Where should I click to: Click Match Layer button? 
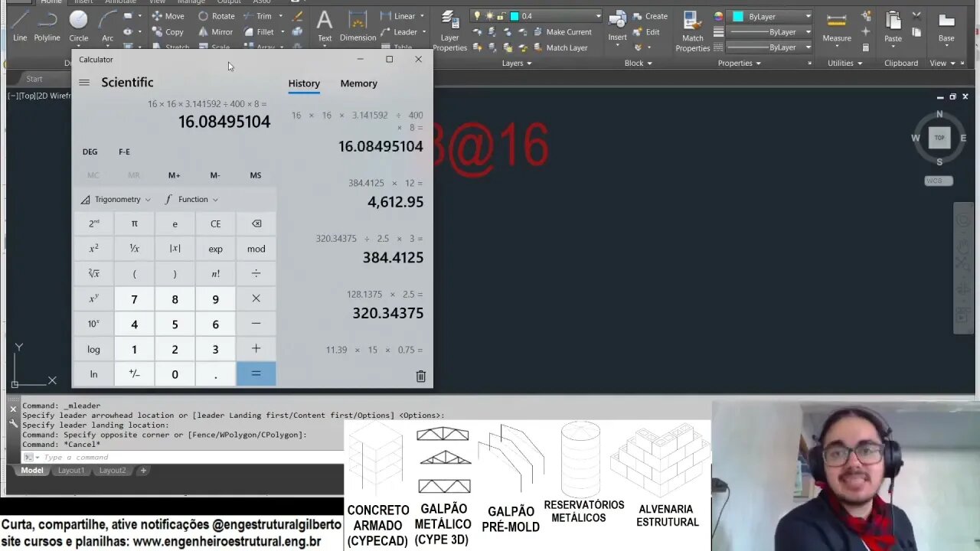coord(560,47)
